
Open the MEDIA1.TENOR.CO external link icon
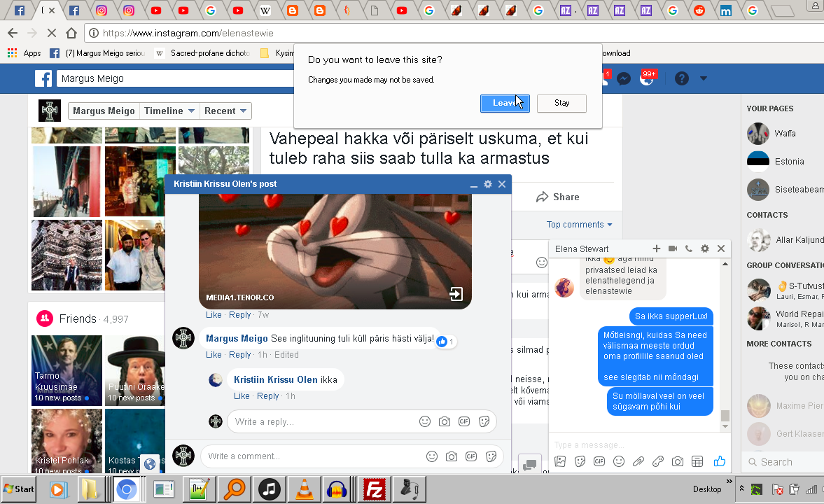456,294
